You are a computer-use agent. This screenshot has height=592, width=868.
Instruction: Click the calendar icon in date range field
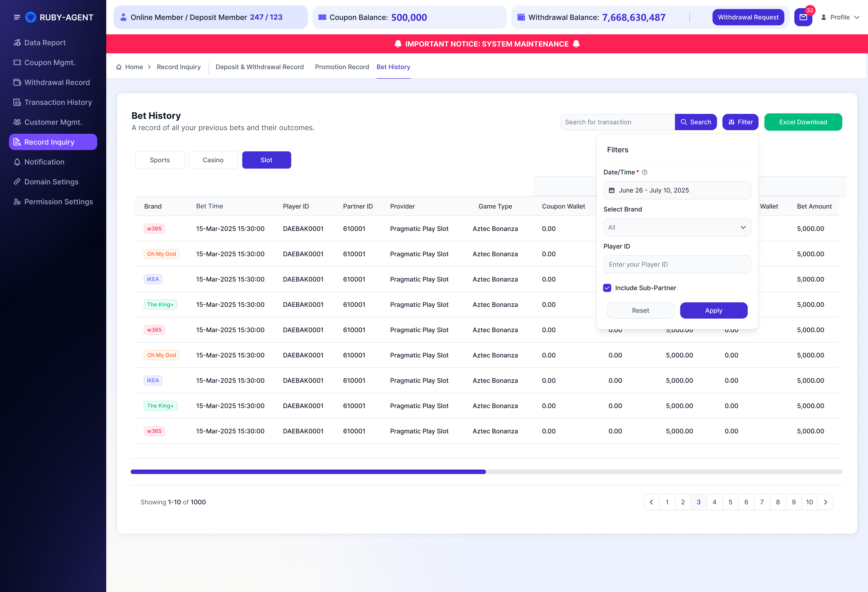click(x=612, y=190)
